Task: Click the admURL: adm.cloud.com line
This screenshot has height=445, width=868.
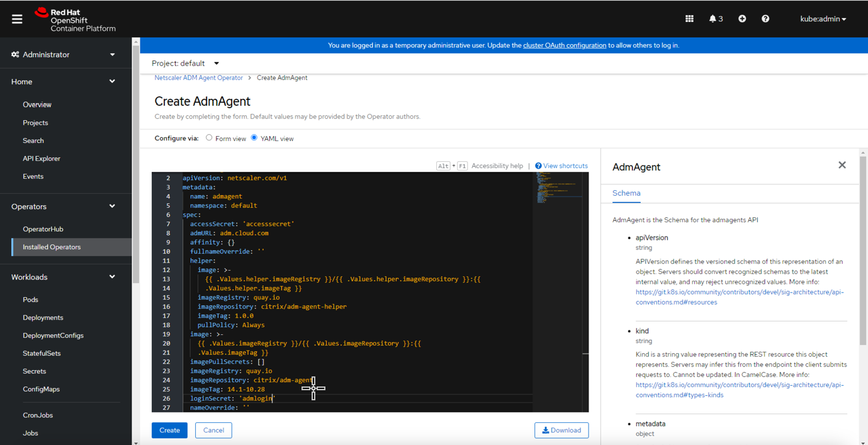Action: tap(229, 233)
